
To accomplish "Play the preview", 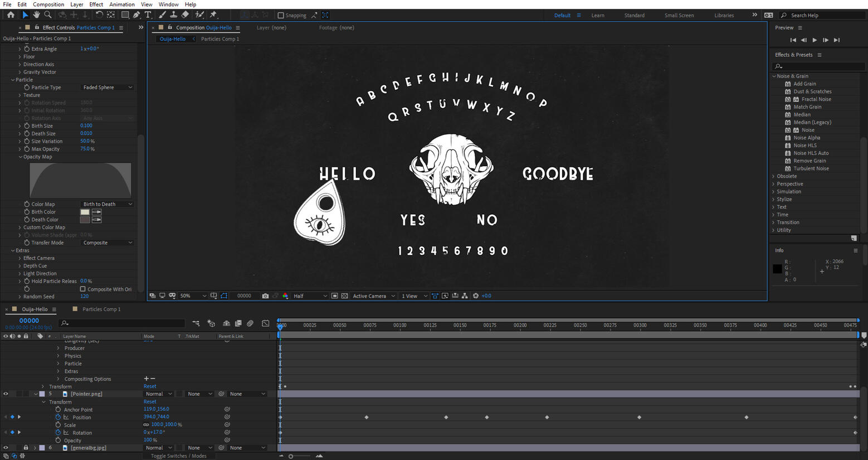I will (815, 40).
